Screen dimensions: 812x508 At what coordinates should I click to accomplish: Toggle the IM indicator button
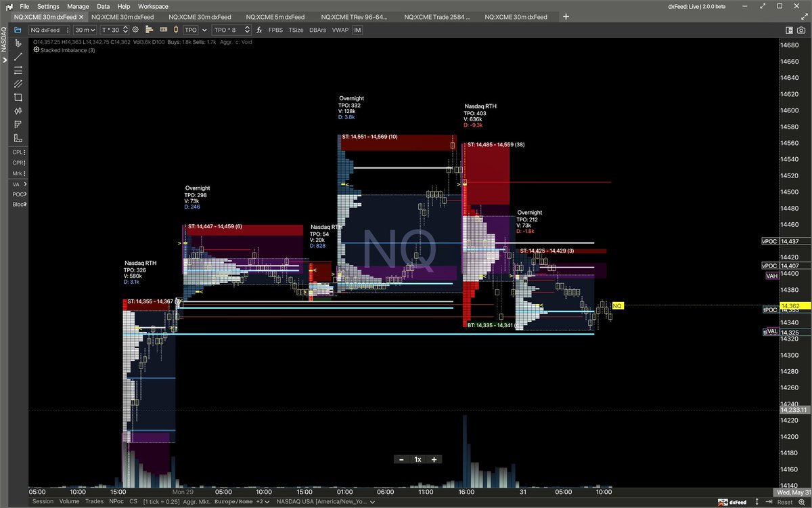point(357,30)
